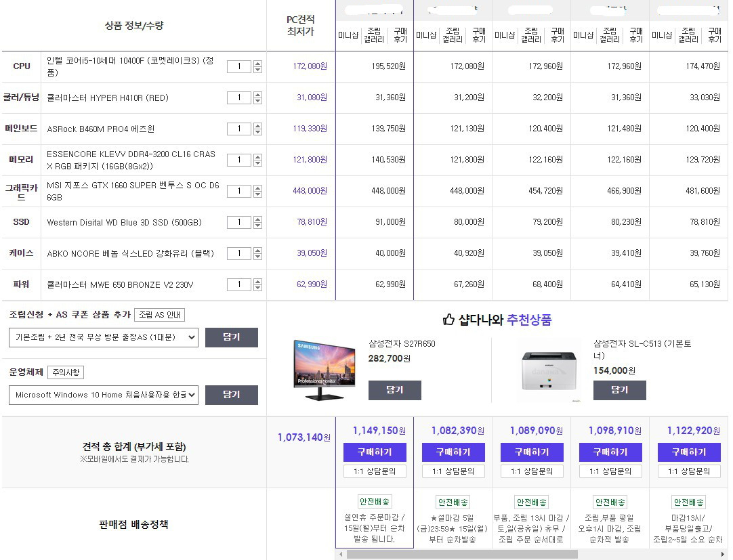733x560 pixels.
Task: Click the 추천상품 heading link
Action: click(529, 320)
